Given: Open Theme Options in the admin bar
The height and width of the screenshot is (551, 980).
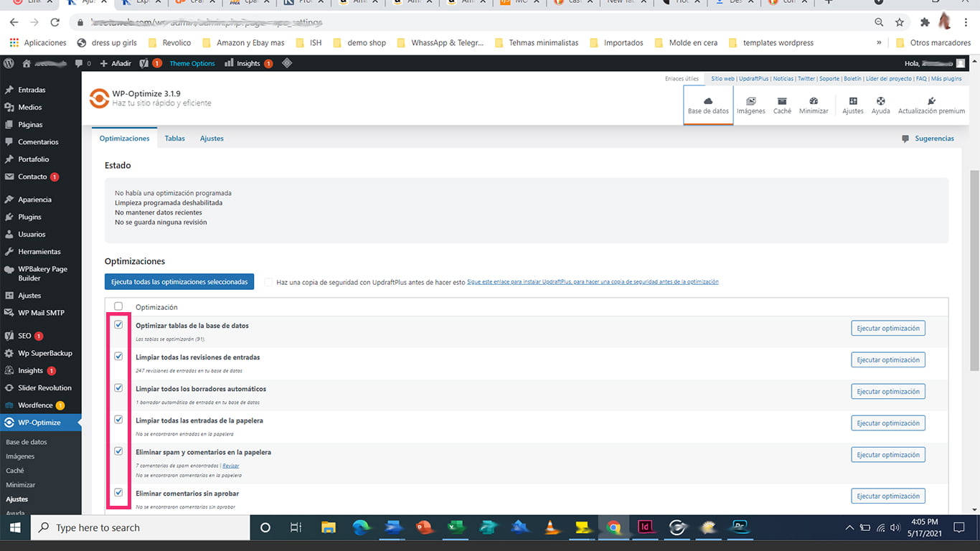Looking at the screenshot, I should point(192,63).
